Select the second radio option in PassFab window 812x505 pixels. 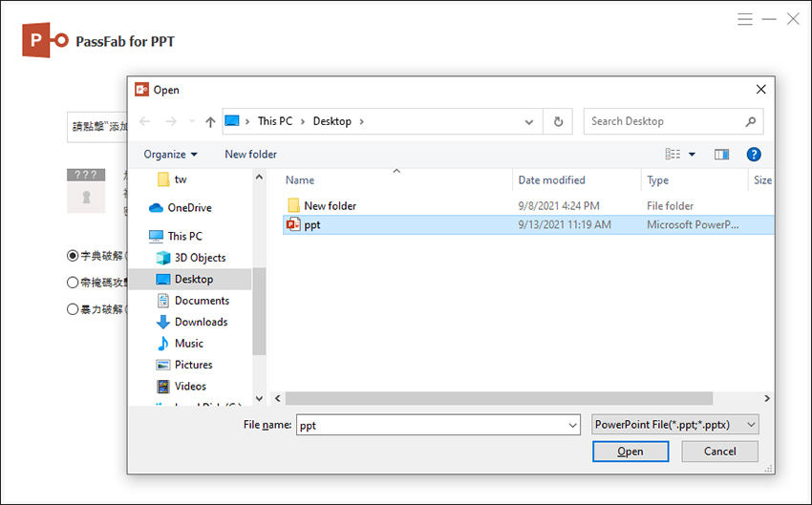[73, 283]
